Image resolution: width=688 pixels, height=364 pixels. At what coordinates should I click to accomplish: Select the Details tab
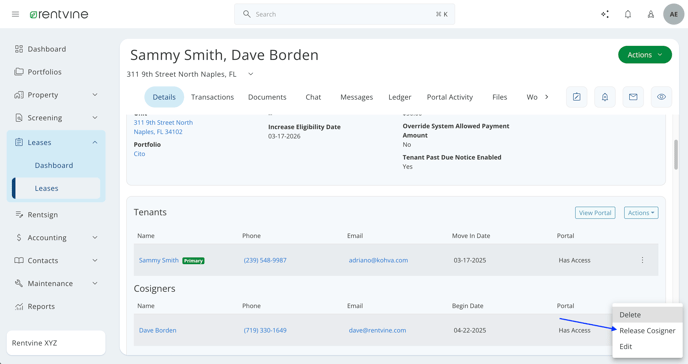pos(164,97)
